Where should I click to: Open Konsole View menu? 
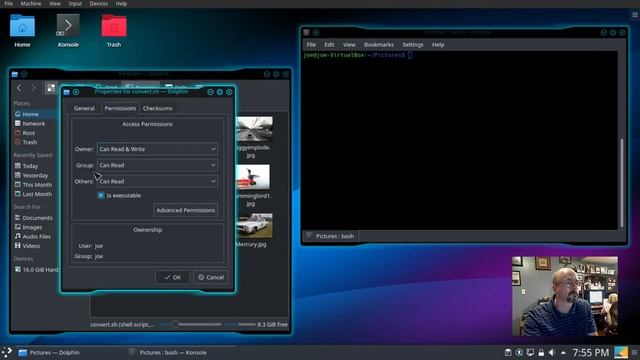349,44
